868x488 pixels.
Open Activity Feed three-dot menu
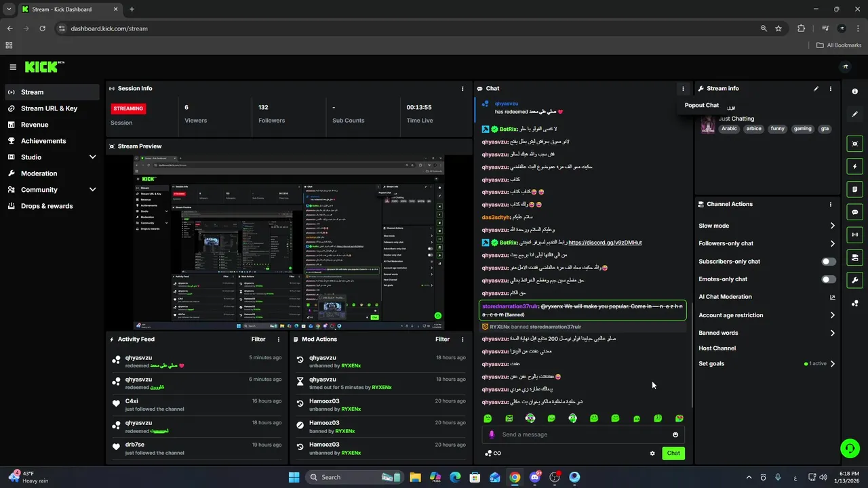tap(278, 340)
